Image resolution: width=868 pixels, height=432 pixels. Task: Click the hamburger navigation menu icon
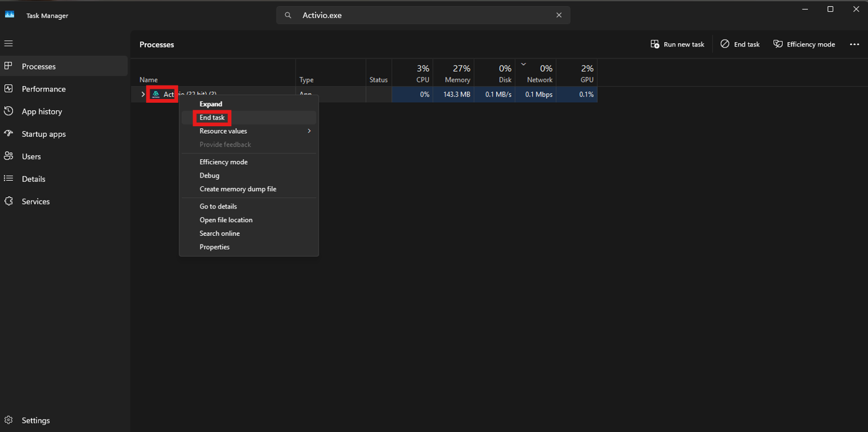coord(9,43)
